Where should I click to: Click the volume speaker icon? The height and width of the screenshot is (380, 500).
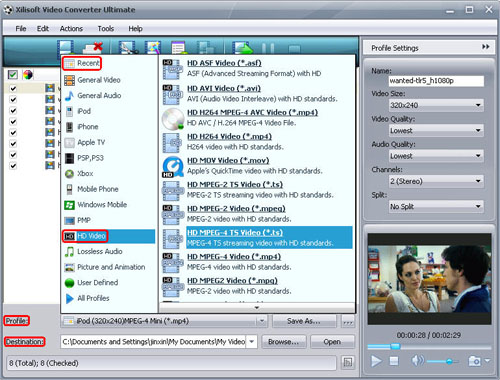(417, 361)
